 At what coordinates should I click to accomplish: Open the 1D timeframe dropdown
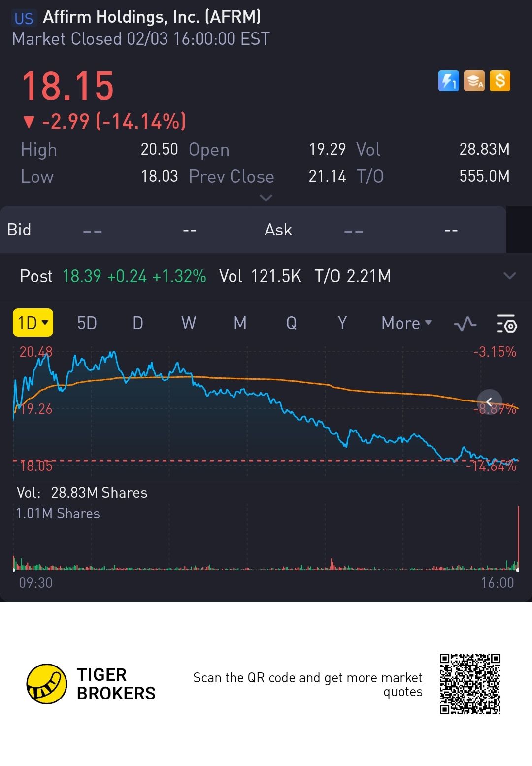(x=33, y=323)
